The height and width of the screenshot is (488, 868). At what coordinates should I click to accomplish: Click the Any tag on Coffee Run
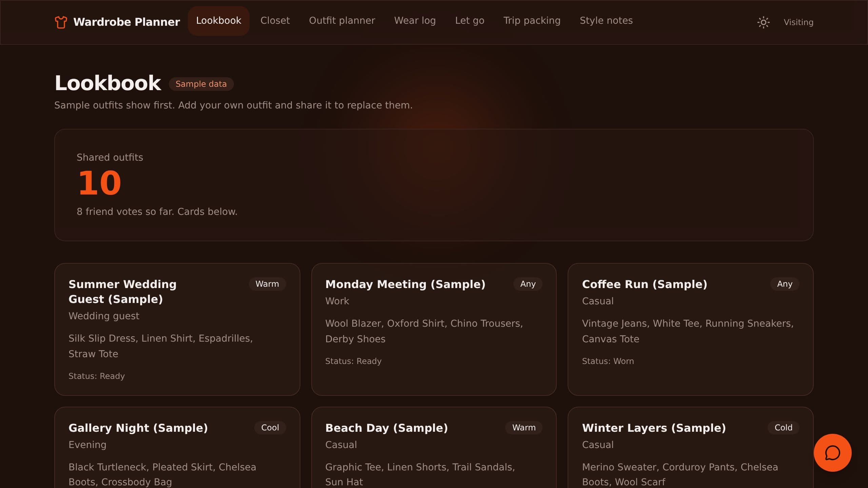pos(785,284)
